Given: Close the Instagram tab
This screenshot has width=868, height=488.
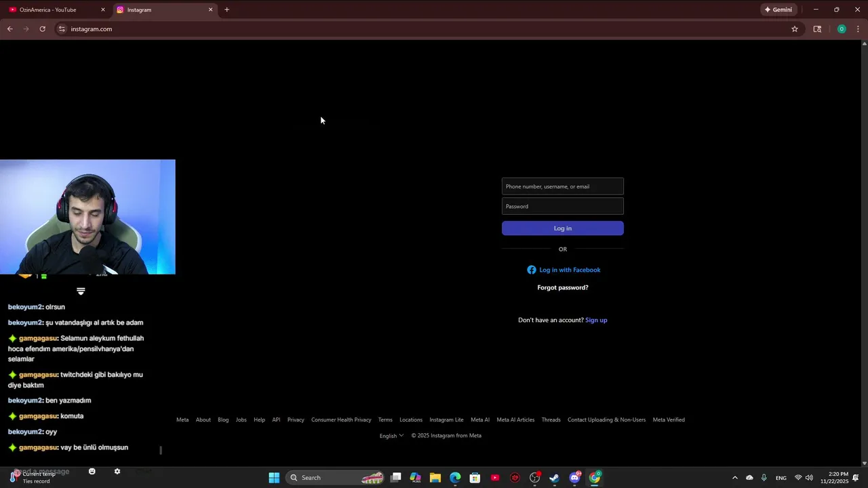Looking at the screenshot, I should [210, 9].
